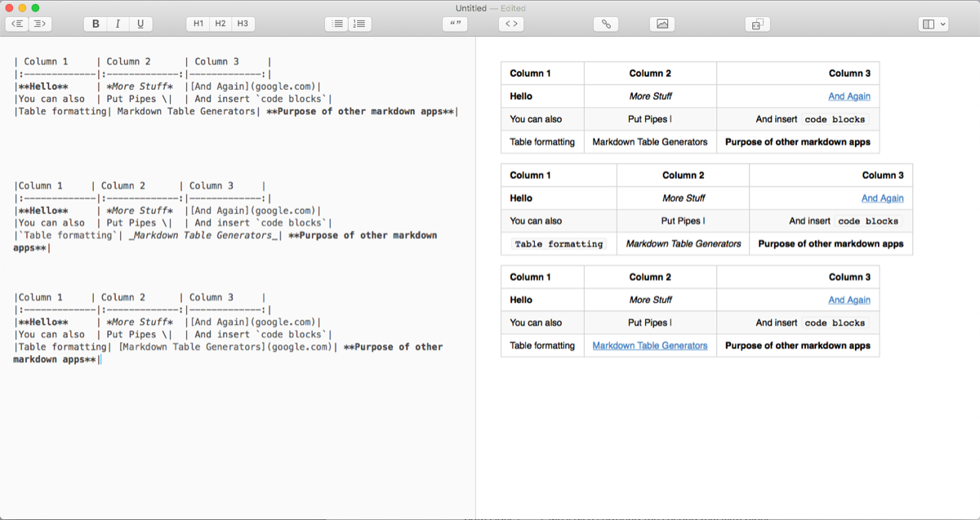Open the 'And Again' link in first table

pos(849,96)
